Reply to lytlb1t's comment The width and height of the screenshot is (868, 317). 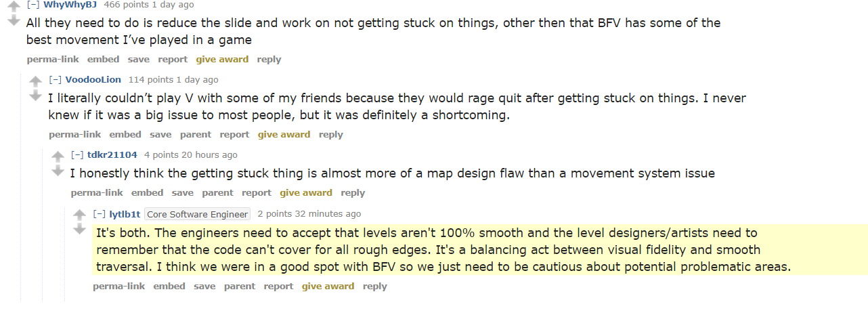pyautogui.click(x=375, y=287)
